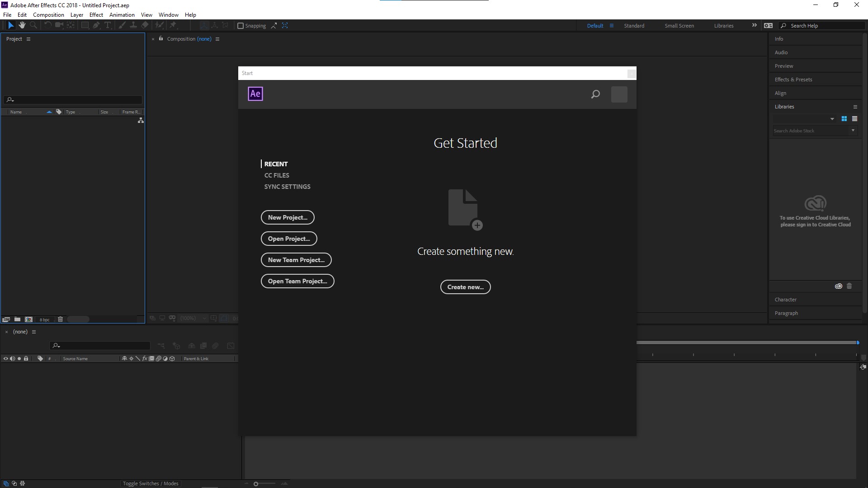
Task: Open the Libraries panel hamburger menu
Action: tap(855, 107)
